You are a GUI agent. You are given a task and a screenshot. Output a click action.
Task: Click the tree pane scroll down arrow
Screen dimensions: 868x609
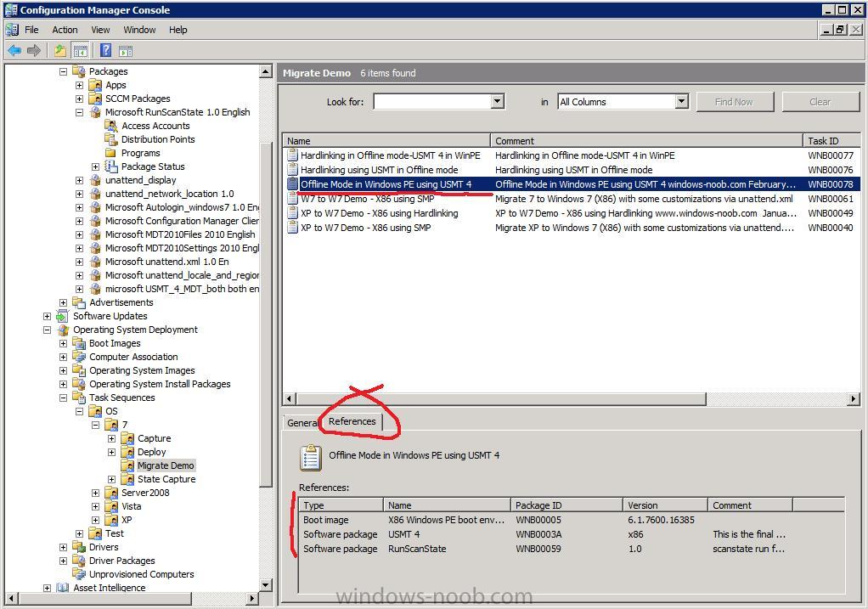pos(265,584)
